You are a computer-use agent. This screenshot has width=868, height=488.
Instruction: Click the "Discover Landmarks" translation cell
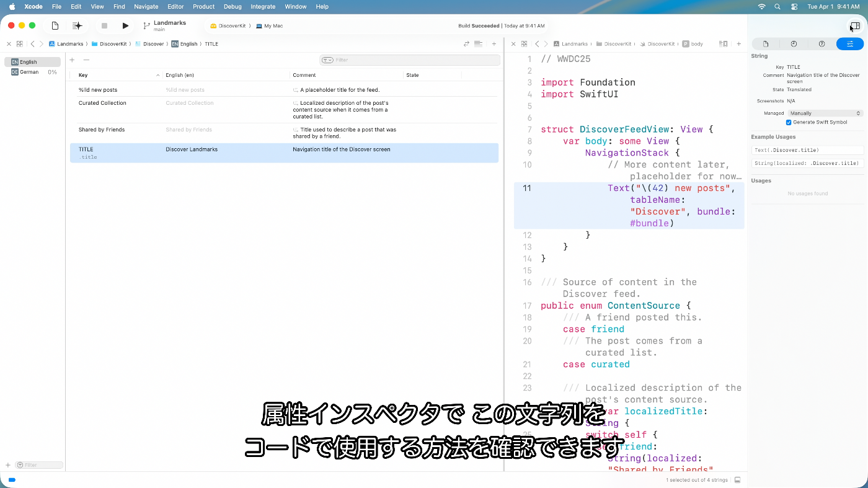pyautogui.click(x=192, y=149)
